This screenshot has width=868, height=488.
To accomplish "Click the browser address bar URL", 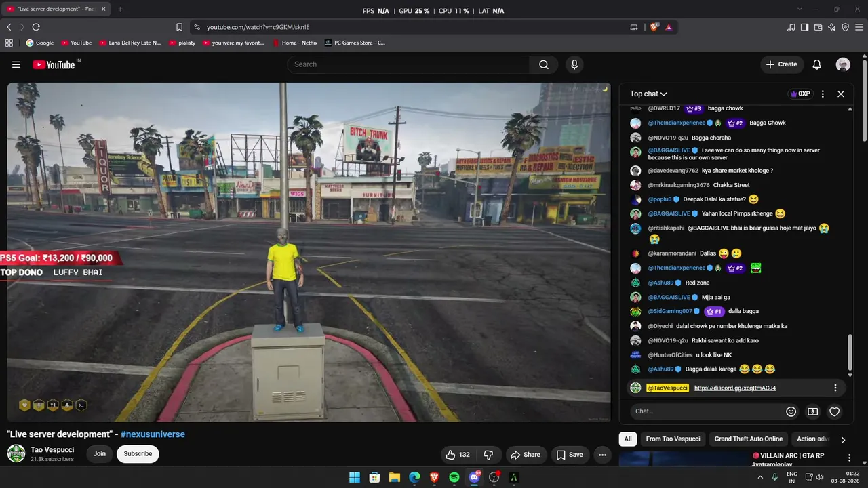I will (258, 27).
